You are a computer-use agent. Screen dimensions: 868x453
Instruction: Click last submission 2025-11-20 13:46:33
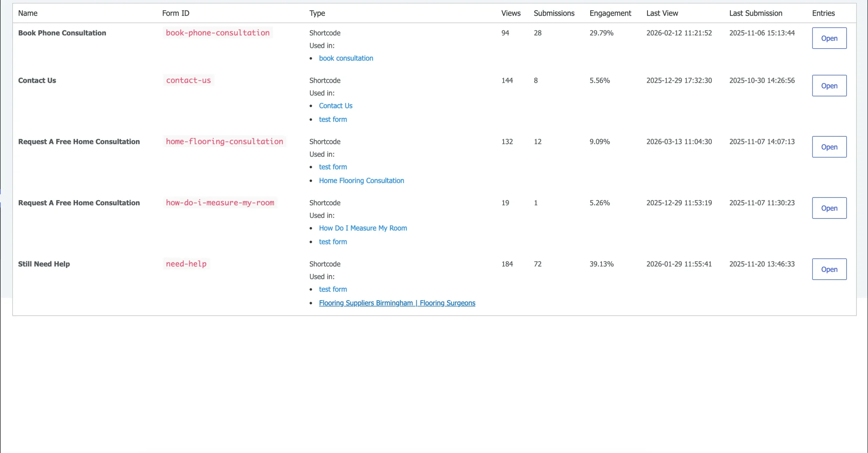coord(762,264)
